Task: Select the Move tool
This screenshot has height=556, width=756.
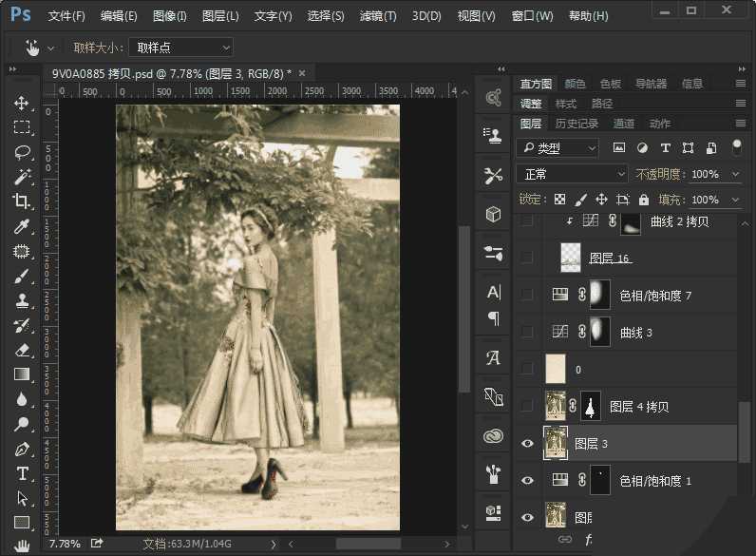Action: 21,103
